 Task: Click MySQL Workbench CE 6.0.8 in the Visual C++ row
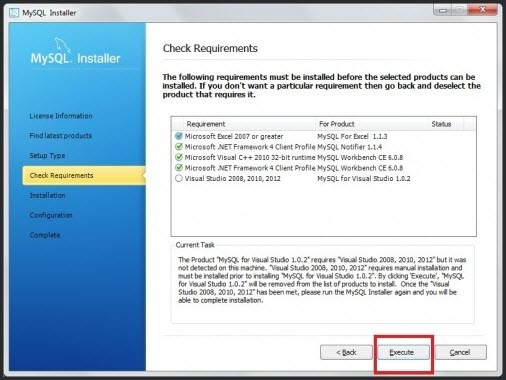point(360,157)
